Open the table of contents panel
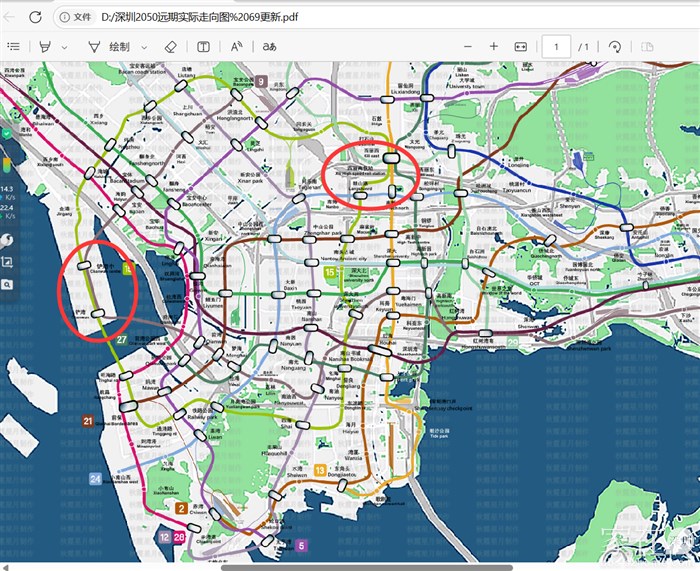The width and height of the screenshot is (700, 571). (x=14, y=47)
